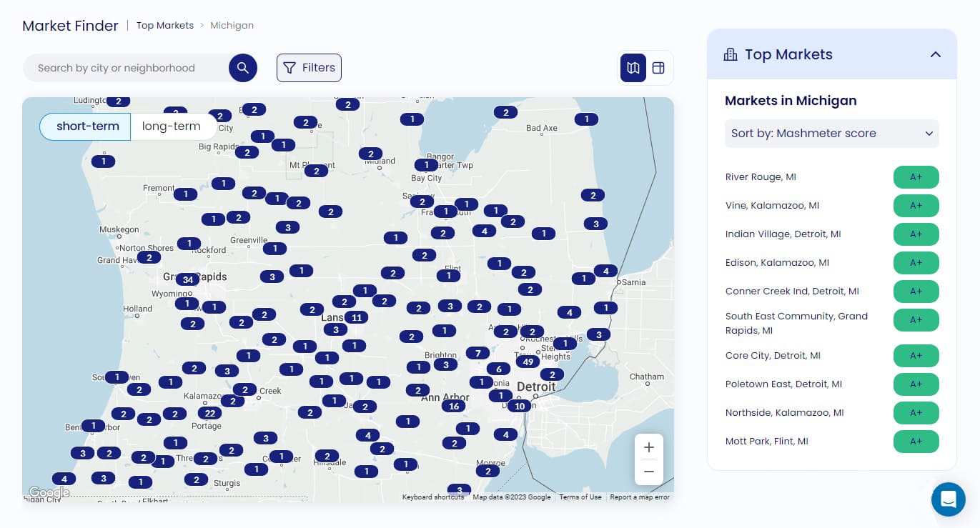The width and height of the screenshot is (980, 528).
Task: Click the A+ grade badge for River Rouge, MI
Action: [x=916, y=177]
